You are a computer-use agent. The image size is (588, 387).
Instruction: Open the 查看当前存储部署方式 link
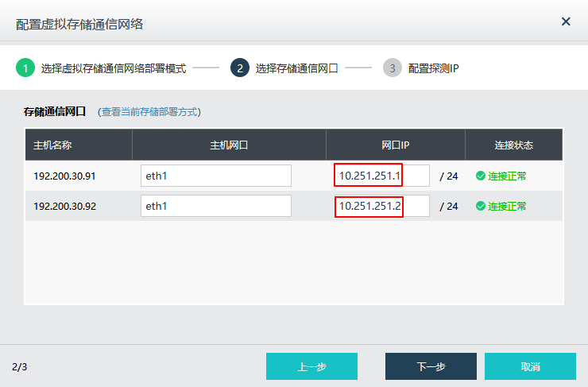pos(149,112)
